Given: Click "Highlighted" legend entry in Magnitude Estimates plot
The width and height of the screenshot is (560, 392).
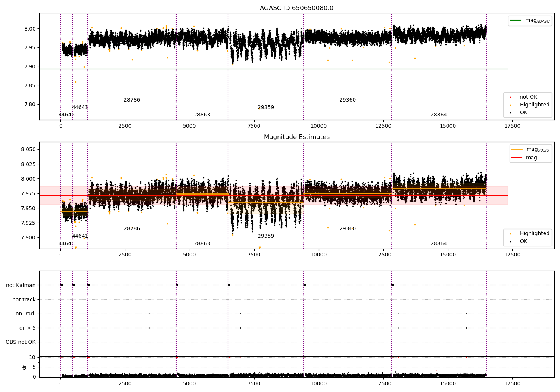Looking at the screenshot, I should coord(530,234).
